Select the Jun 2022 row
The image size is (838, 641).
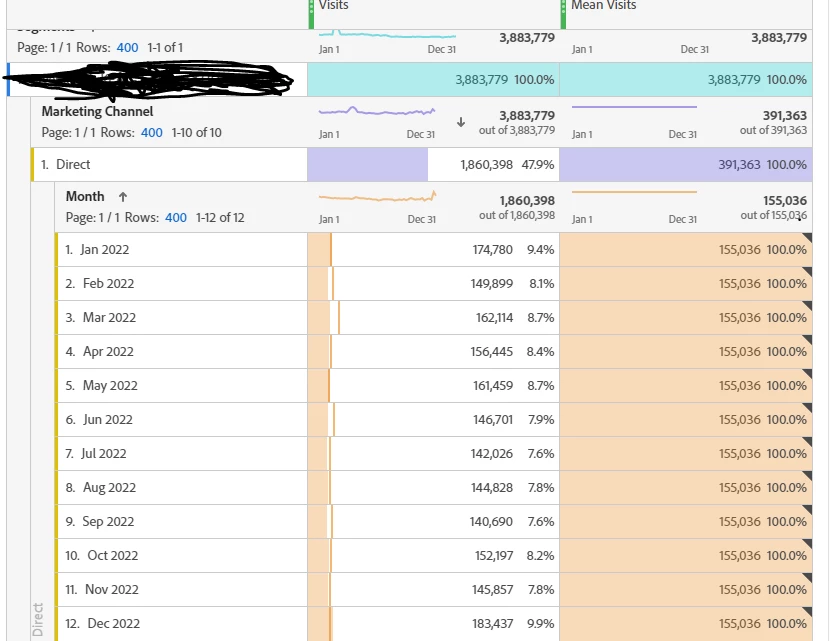coord(182,420)
